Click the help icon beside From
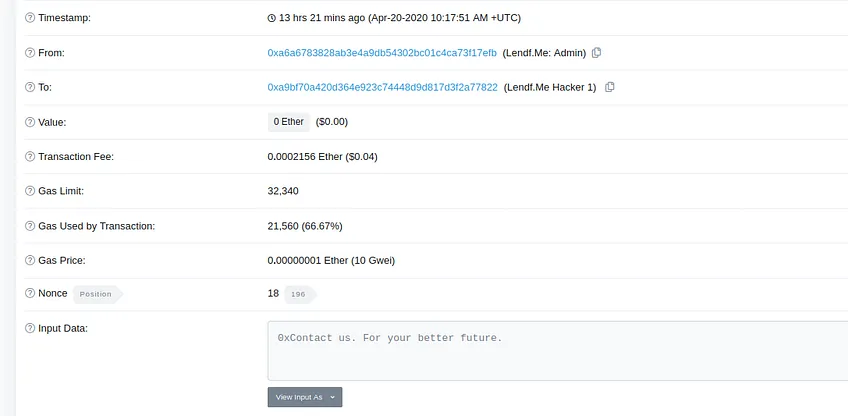848x416 pixels. click(x=30, y=52)
